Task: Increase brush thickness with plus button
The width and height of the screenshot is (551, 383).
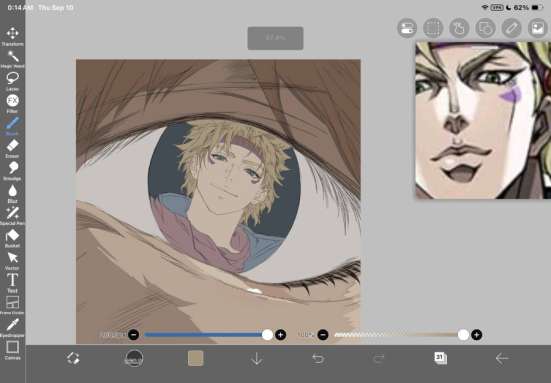Action: [280, 335]
